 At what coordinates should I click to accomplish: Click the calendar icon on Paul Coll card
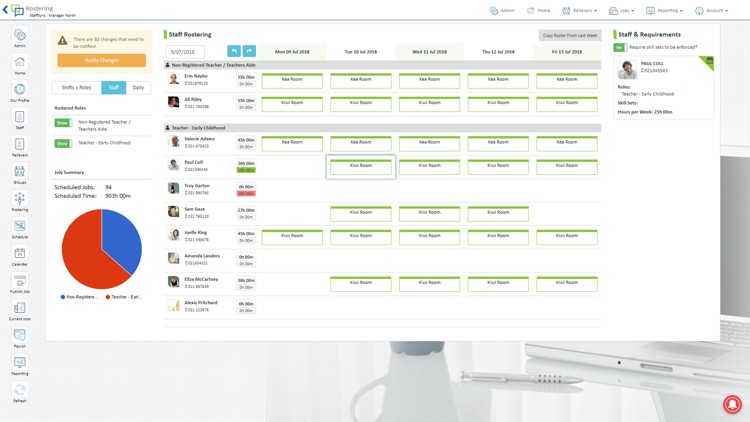tap(709, 61)
